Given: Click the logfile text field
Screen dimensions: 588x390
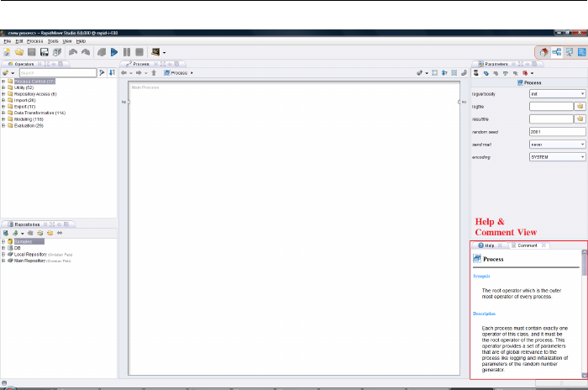Looking at the screenshot, I should [x=551, y=106].
